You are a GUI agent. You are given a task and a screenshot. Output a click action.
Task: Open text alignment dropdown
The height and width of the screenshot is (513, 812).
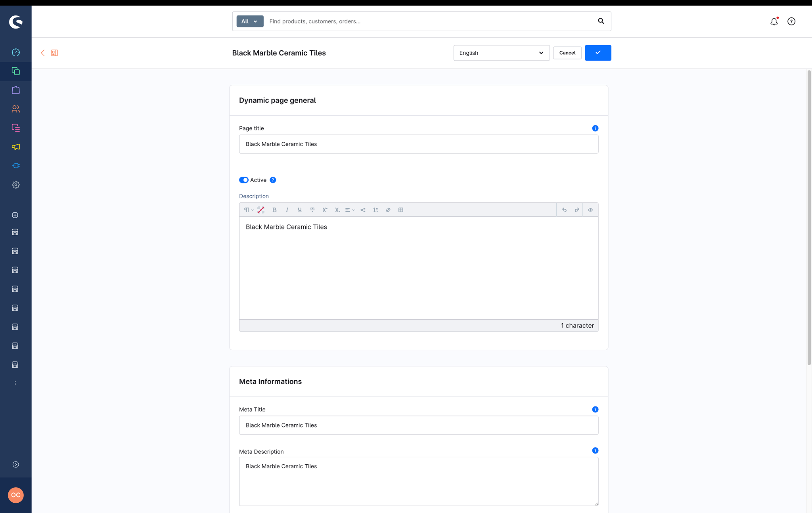coord(350,210)
